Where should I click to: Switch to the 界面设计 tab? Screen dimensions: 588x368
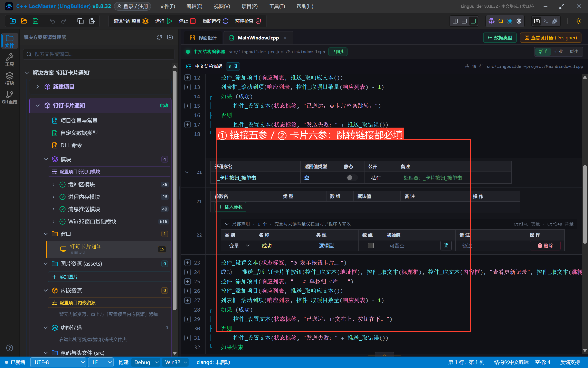click(203, 38)
